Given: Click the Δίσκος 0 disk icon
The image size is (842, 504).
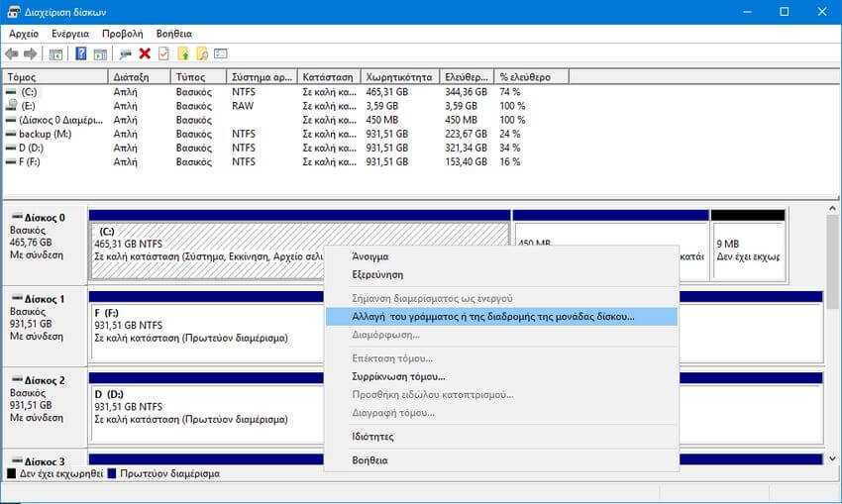Looking at the screenshot, I should click(x=17, y=217).
